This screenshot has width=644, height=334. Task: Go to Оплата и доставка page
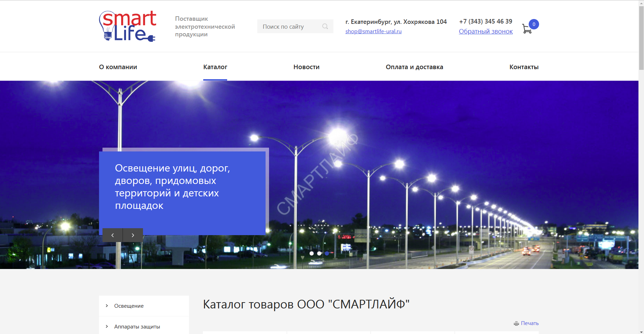[414, 67]
